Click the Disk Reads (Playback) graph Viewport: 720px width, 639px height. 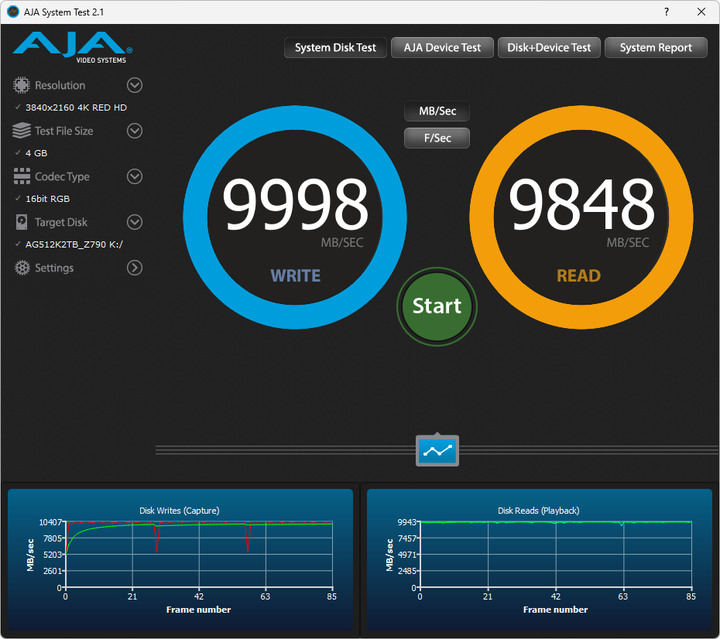(x=539, y=559)
